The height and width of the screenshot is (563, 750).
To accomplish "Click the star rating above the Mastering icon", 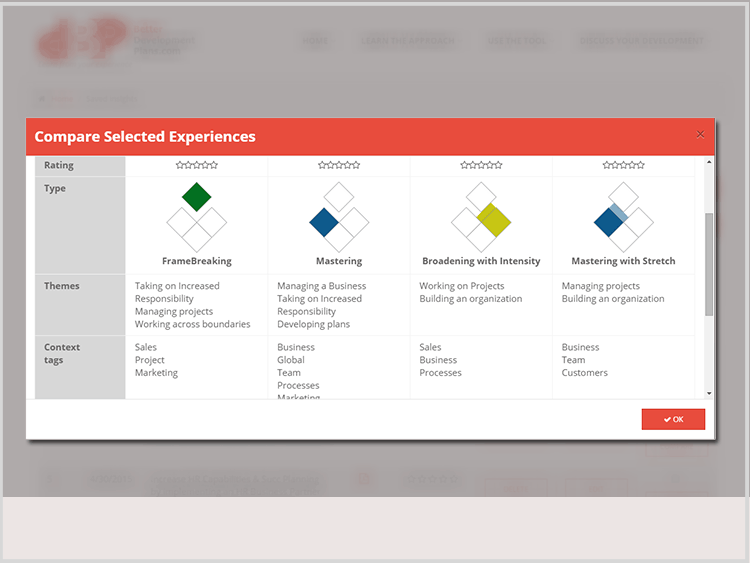I will 339,165.
